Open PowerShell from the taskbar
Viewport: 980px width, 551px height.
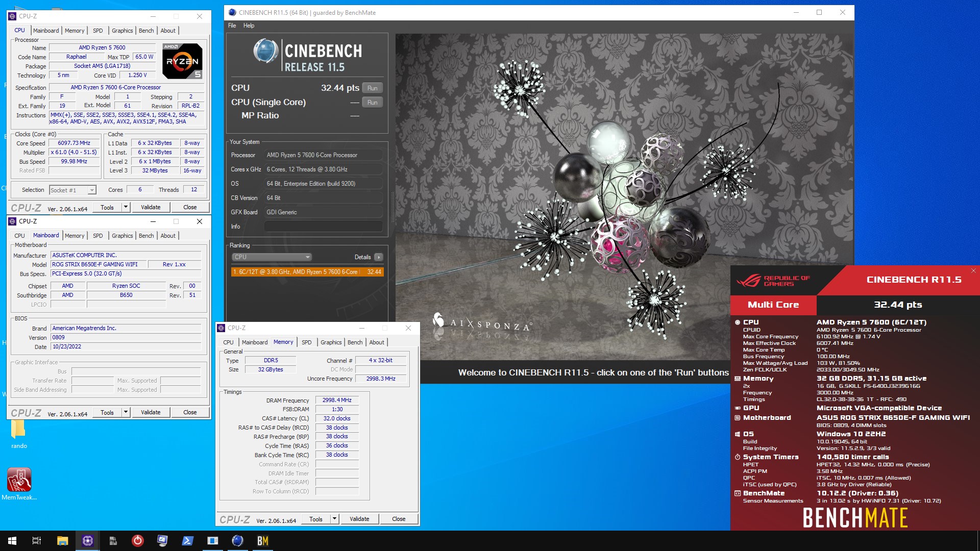[x=187, y=541]
